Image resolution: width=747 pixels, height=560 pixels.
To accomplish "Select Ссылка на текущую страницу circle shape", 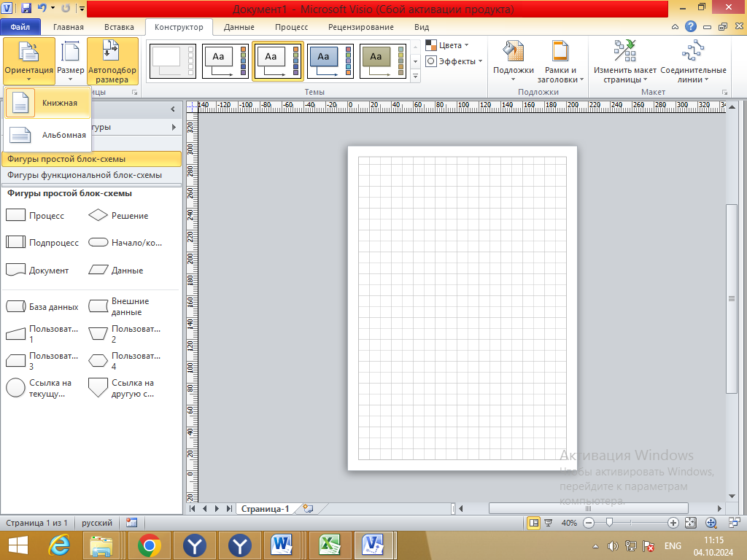I will pos(39,388).
